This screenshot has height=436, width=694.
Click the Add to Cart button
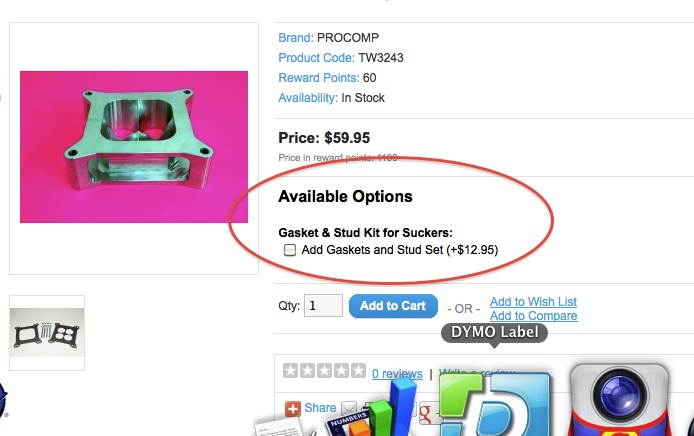coord(393,306)
